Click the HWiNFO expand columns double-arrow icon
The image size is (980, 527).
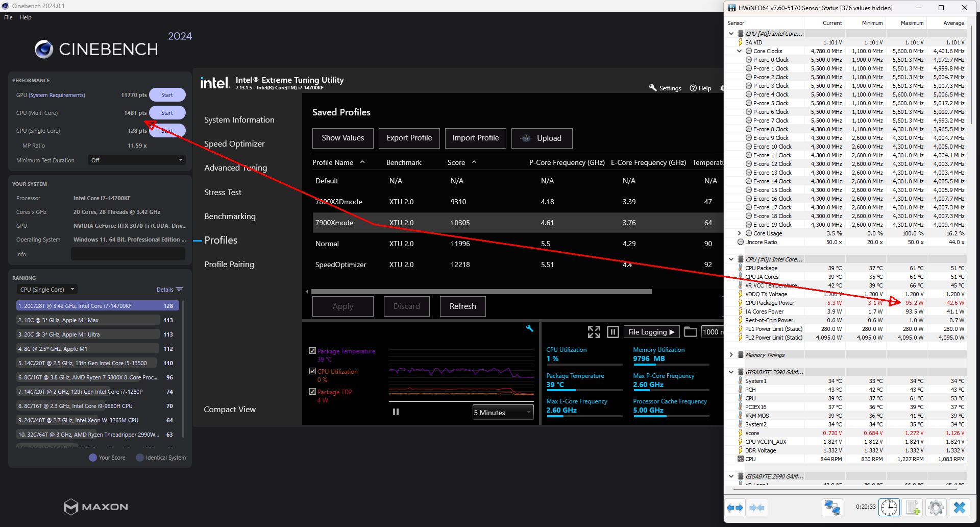coord(736,508)
